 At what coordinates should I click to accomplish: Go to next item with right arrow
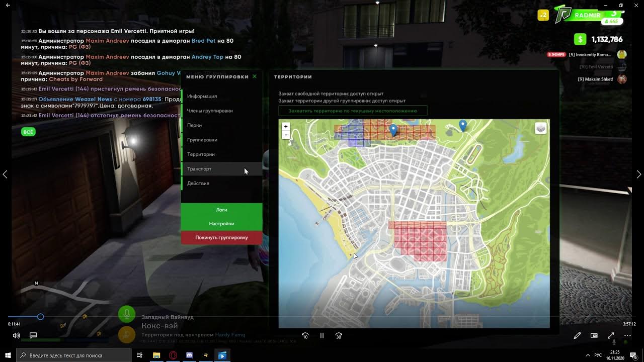[x=638, y=174]
